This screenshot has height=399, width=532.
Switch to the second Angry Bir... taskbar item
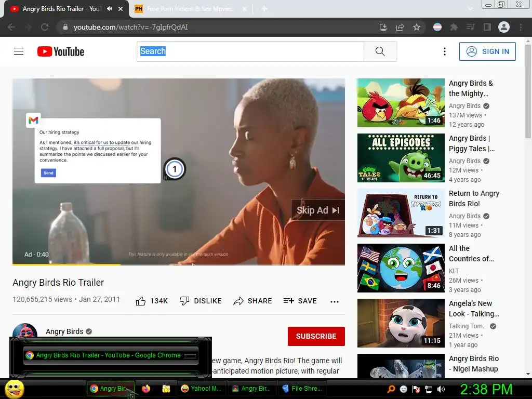coord(251,389)
